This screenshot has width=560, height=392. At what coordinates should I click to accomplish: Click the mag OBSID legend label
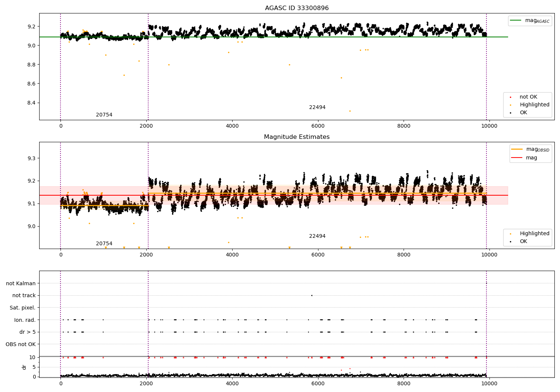[538, 149]
